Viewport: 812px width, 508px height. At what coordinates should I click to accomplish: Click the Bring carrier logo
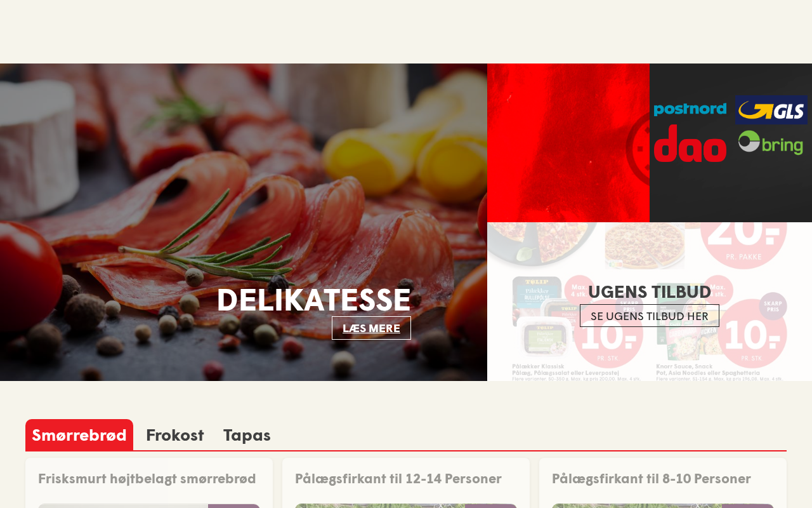(771, 143)
